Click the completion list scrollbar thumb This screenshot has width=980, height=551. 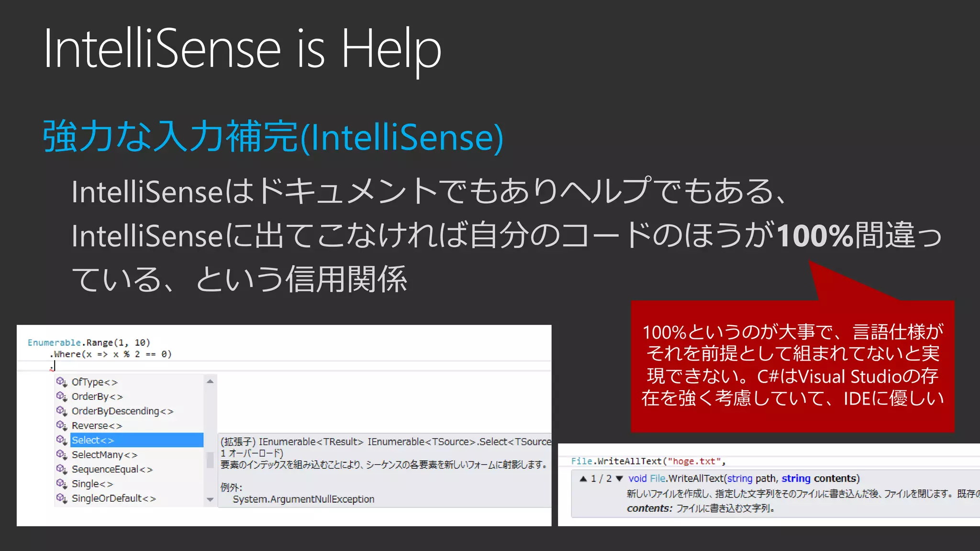[210, 460]
